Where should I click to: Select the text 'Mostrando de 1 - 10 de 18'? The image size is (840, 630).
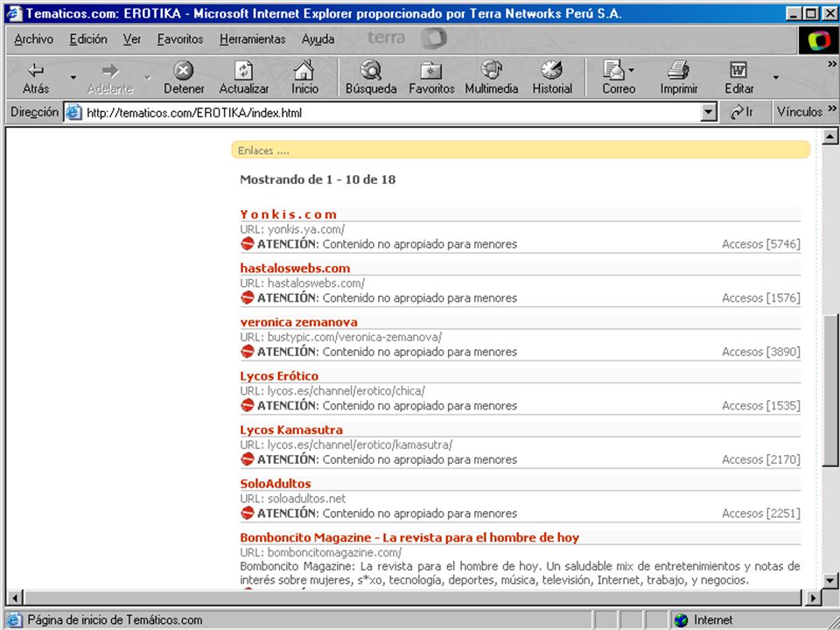coord(318,179)
